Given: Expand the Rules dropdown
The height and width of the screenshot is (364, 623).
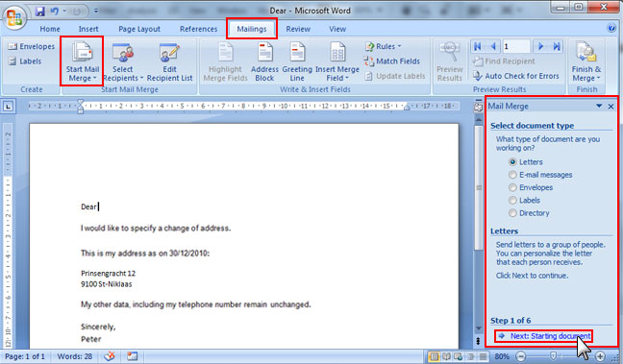Looking at the screenshot, I should (x=399, y=46).
